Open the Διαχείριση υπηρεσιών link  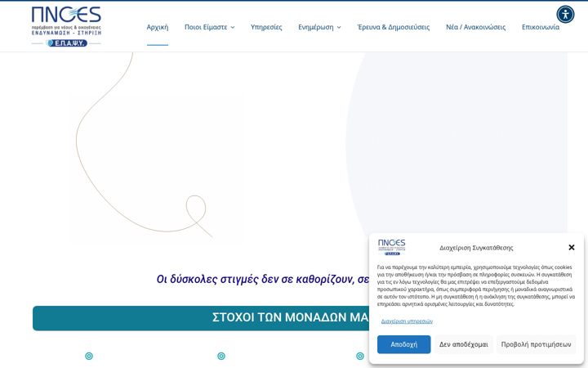pos(407,321)
